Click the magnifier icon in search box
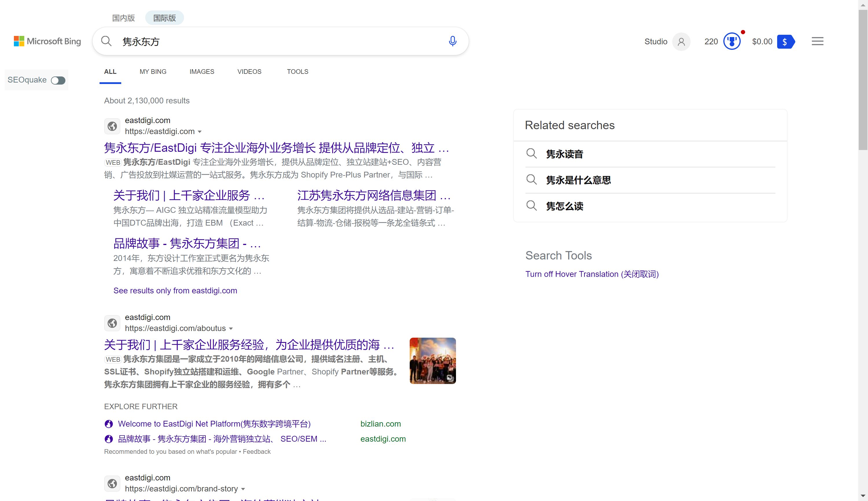Image resolution: width=868 pixels, height=501 pixels. 106,41
